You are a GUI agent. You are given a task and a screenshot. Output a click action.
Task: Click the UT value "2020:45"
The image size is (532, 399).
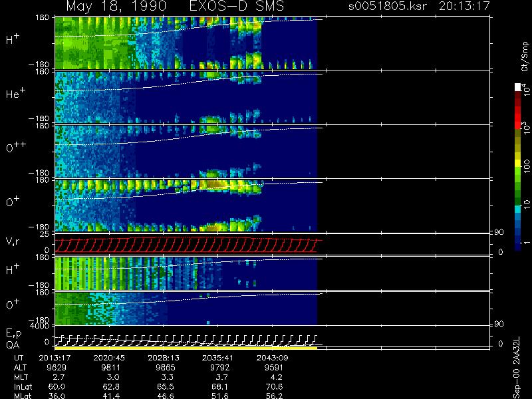click(x=109, y=358)
